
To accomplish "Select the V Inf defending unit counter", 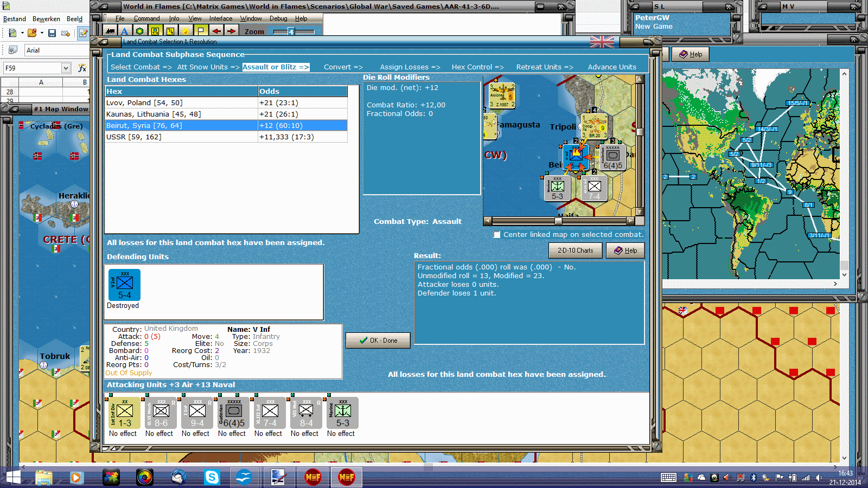I will (125, 285).
